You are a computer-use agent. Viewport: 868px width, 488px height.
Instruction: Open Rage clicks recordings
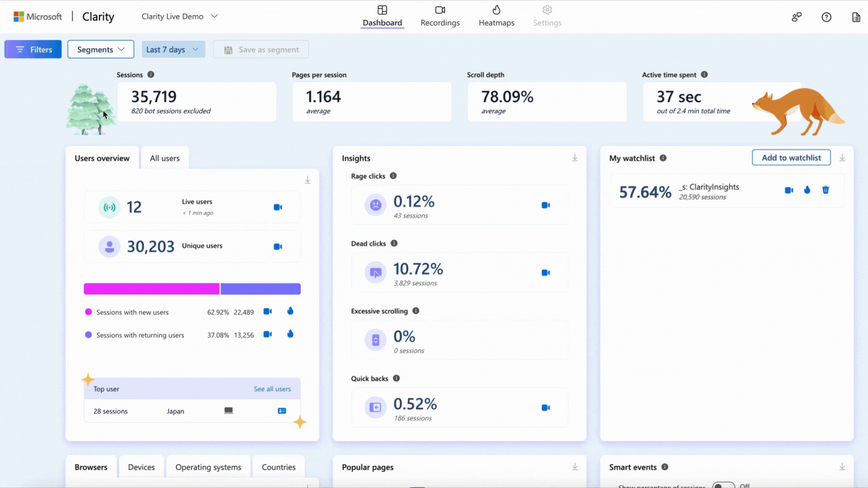[x=546, y=205]
